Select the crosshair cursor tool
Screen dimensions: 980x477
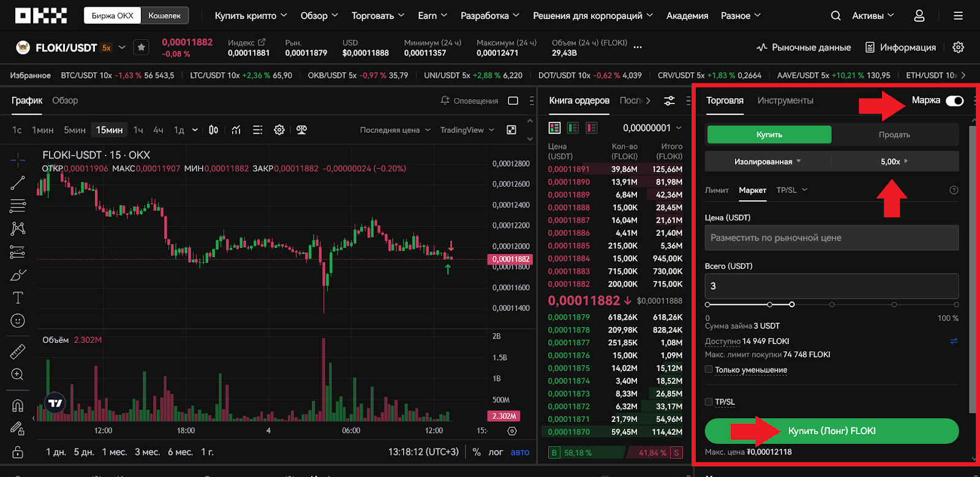(18, 161)
